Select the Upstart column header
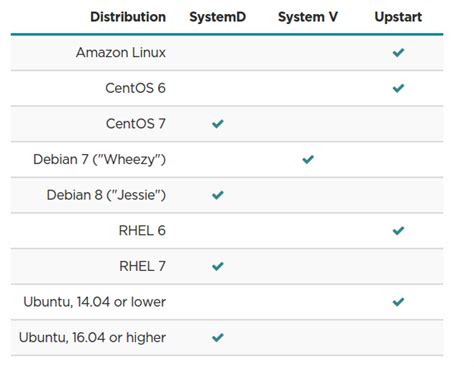 (x=398, y=17)
